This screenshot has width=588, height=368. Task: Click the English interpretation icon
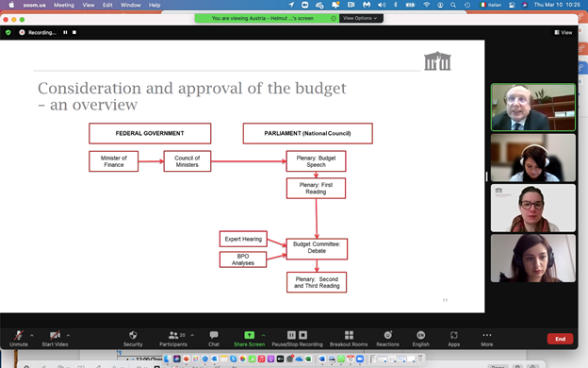(x=421, y=335)
